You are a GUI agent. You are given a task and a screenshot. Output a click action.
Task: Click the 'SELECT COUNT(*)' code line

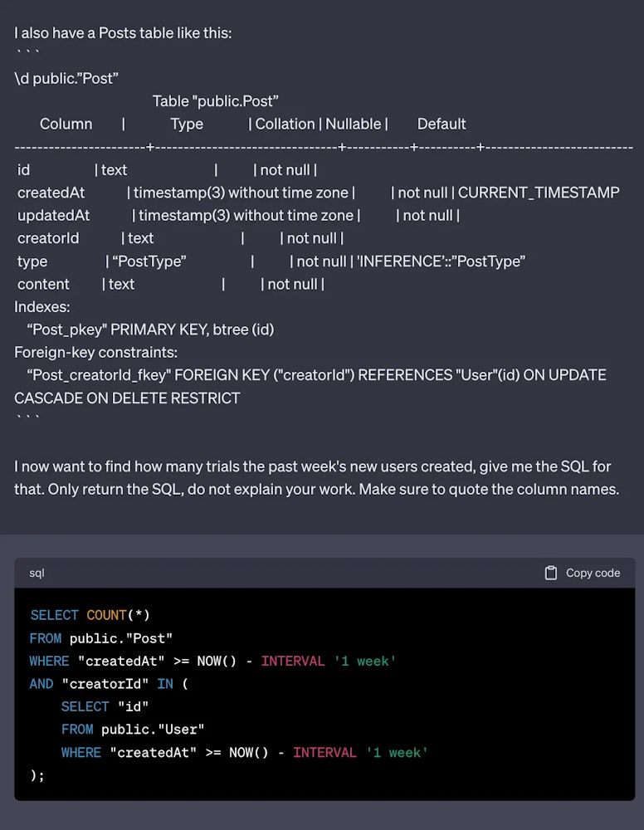[x=90, y=615]
